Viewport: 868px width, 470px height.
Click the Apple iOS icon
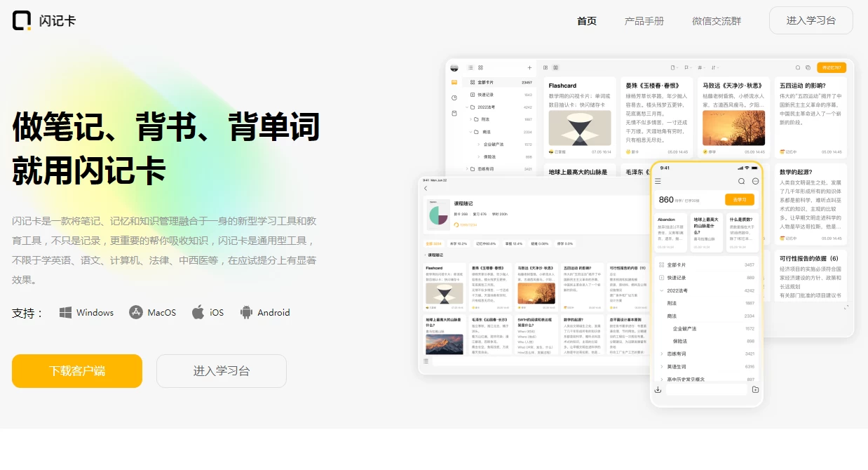click(198, 312)
